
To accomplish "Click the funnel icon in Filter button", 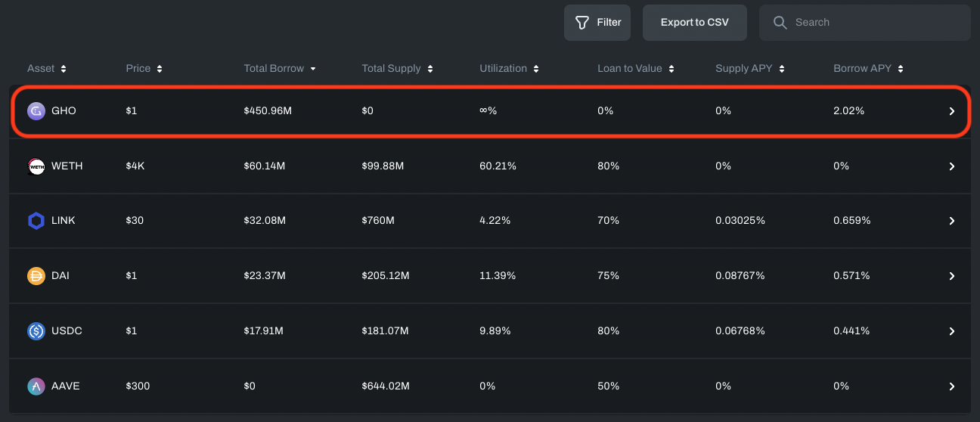I will 582,23.
